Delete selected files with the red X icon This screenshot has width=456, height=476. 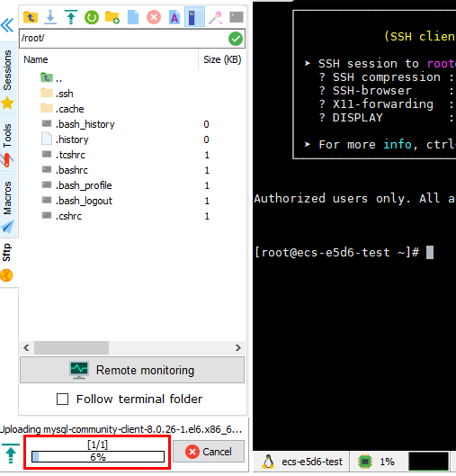(x=154, y=17)
